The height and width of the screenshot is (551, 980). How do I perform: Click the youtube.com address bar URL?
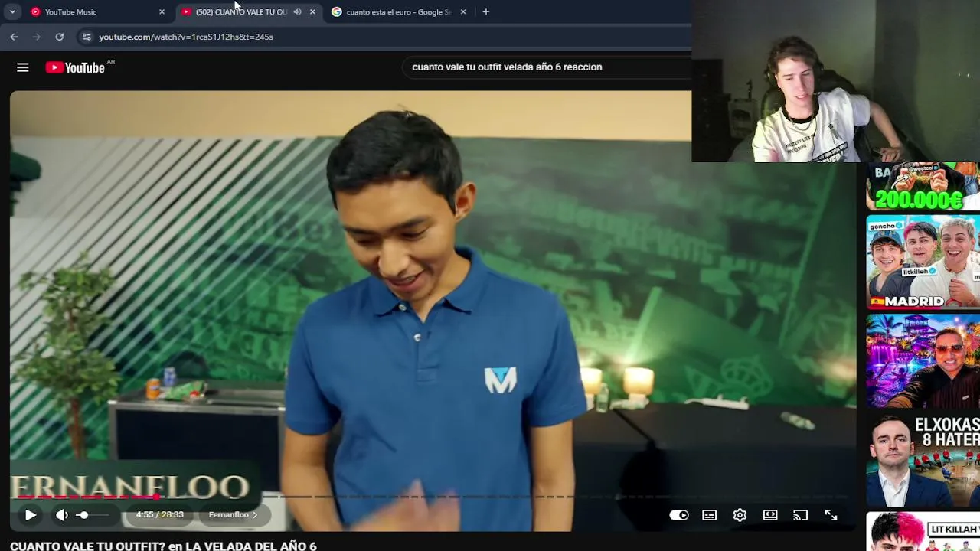pos(186,37)
